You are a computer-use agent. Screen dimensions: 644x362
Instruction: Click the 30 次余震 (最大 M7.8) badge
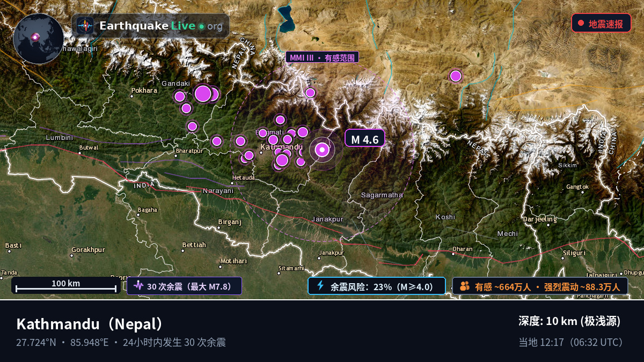tap(184, 286)
